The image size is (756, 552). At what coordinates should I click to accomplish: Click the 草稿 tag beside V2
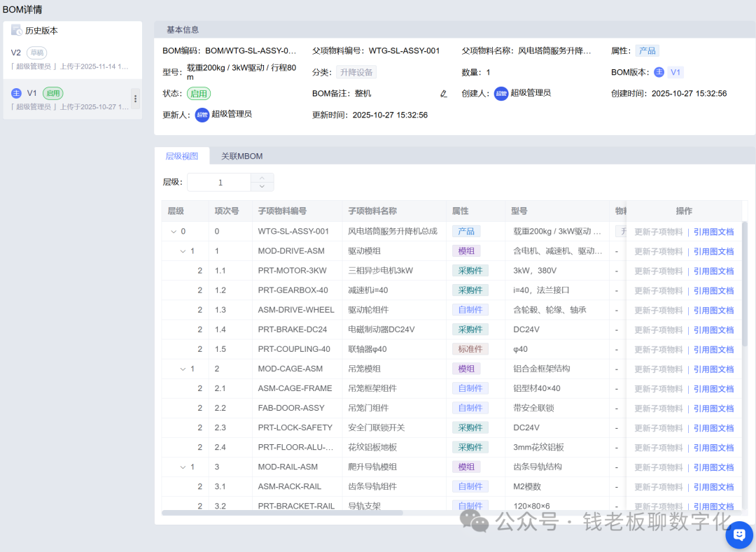(x=36, y=53)
